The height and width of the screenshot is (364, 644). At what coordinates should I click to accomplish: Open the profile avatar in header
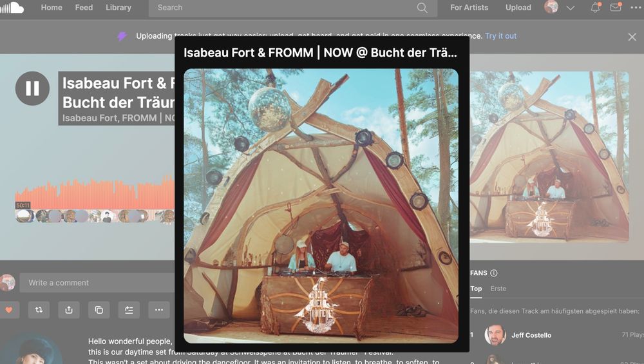551,7
